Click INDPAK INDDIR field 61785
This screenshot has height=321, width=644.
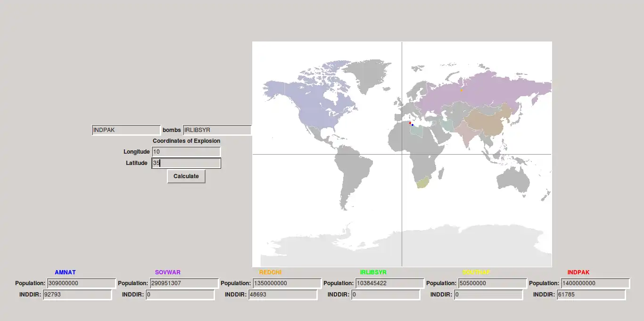click(591, 295)
